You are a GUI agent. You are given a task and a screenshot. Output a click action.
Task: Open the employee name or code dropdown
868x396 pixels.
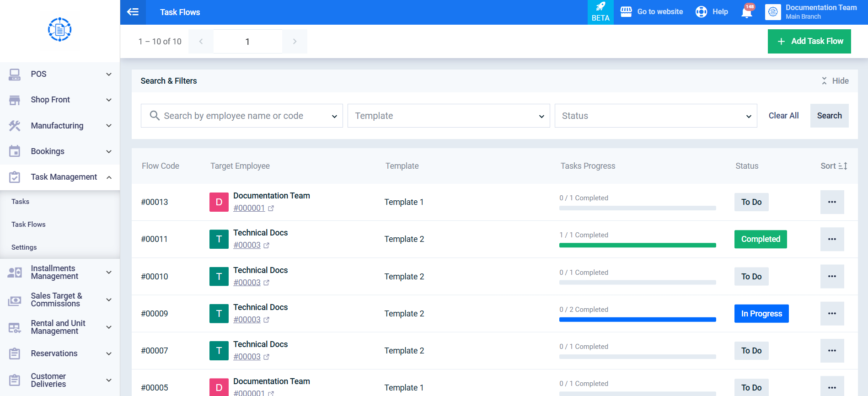pyautogui.click(x=242, y=116)
